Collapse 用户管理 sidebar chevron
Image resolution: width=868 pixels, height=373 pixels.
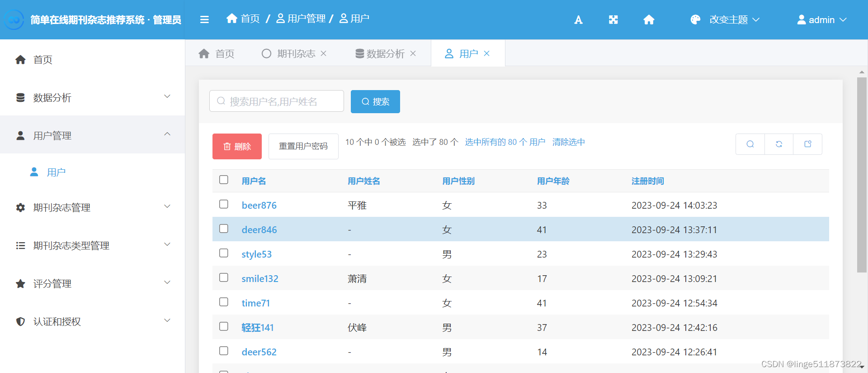tap(167, 134)
